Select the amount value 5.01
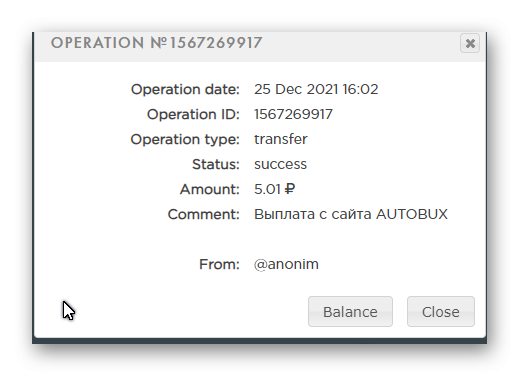 click(x=267, y=189)
